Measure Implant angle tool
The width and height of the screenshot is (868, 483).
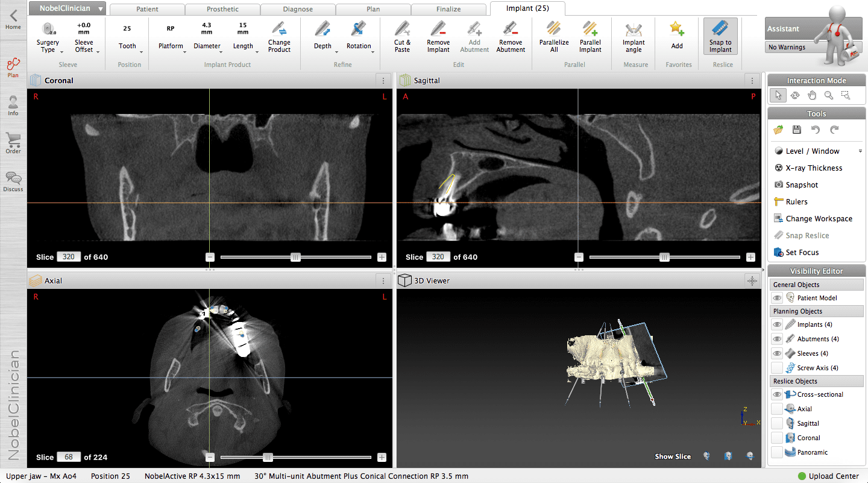point(634,37)
